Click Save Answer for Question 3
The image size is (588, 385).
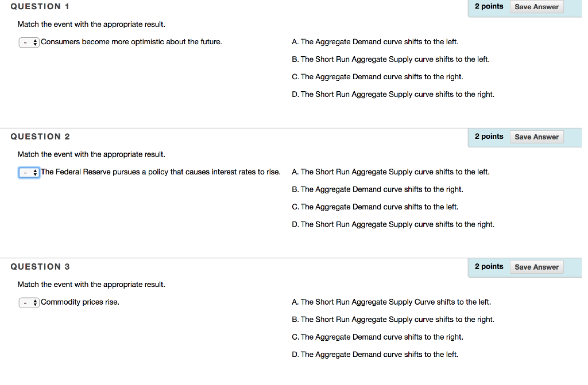[536, 267]
